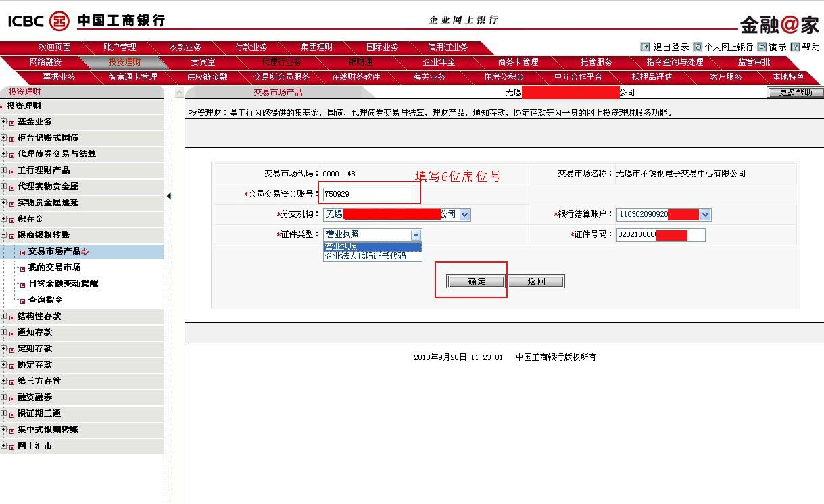
Task: Select 融资融券 in the tree
Action: [x=35, y=397]
